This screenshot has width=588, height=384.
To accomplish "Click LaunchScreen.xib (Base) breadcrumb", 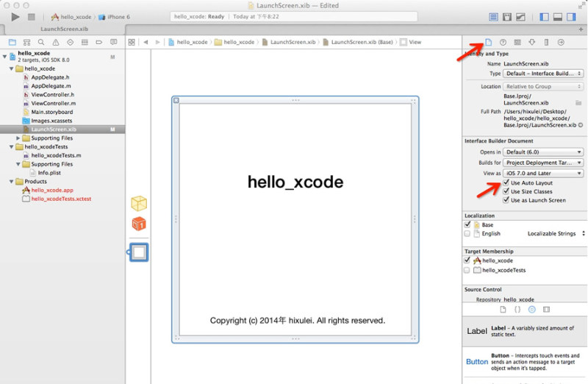I will point(358,42).
